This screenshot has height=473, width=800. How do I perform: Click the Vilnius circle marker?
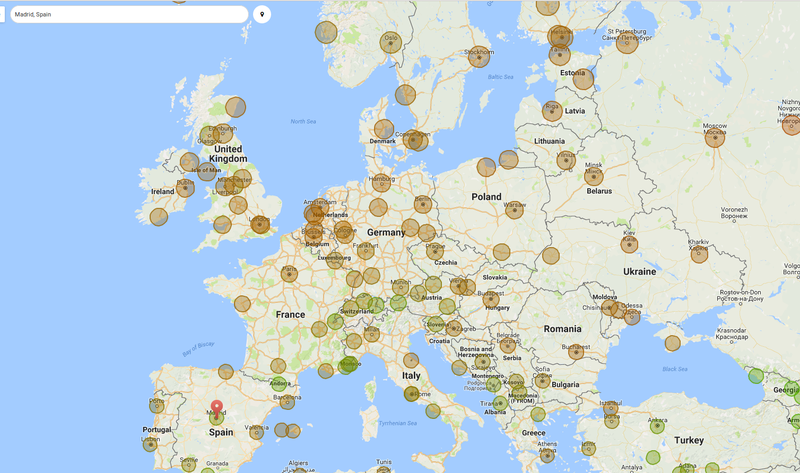(x=566, y=161)
